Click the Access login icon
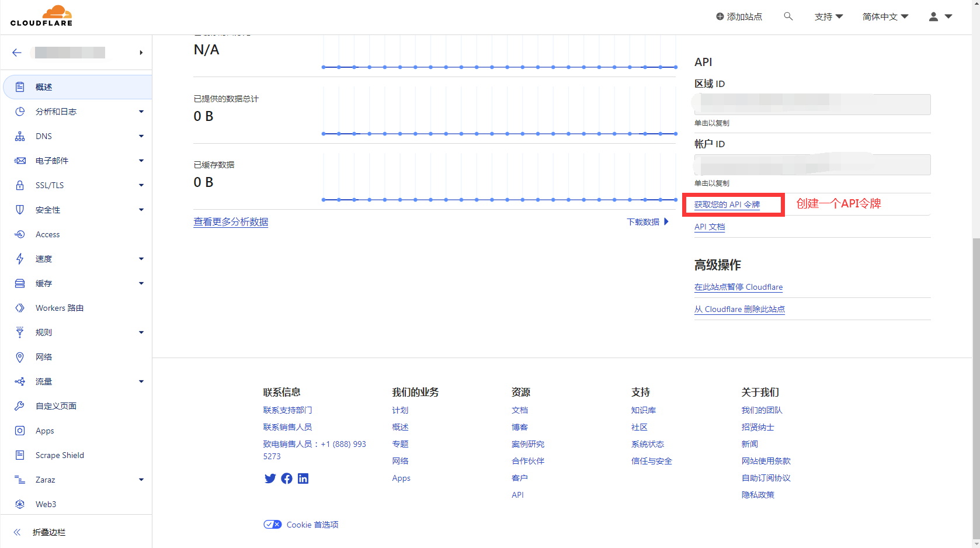The image size is (980, 548). (x=20, y=234)
